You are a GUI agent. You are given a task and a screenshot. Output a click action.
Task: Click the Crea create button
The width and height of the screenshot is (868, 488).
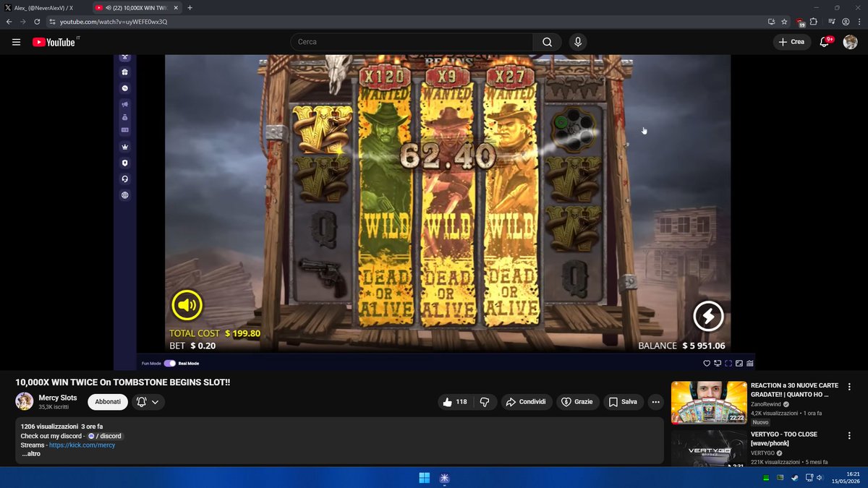pyautogui.click(x=792, y=42)
